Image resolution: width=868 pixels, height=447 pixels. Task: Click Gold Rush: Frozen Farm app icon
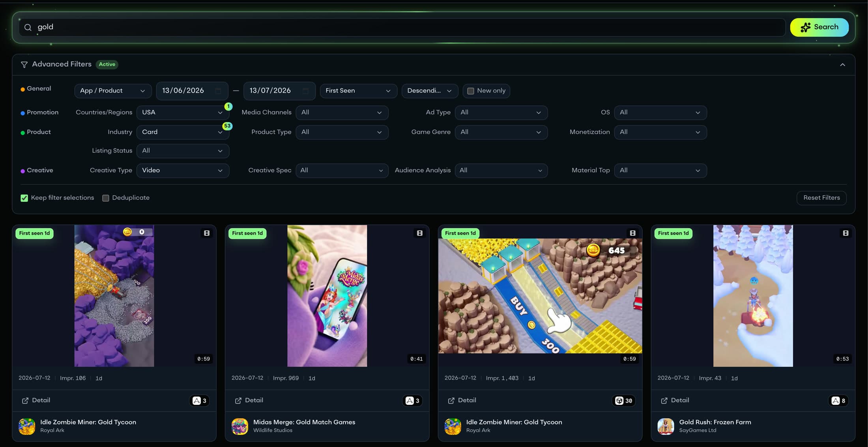coord(666,426)
